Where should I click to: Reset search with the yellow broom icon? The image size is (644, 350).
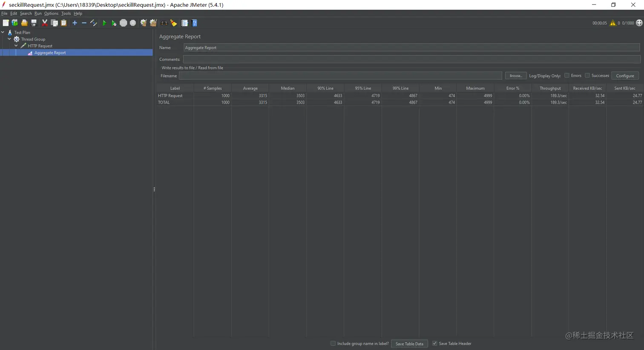click(x=173, y=23)
